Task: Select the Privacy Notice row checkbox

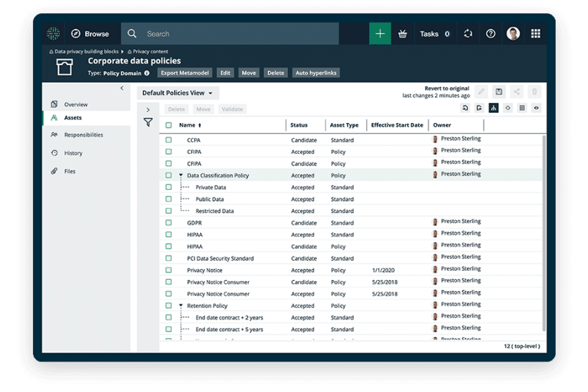Action: point(169,270)
